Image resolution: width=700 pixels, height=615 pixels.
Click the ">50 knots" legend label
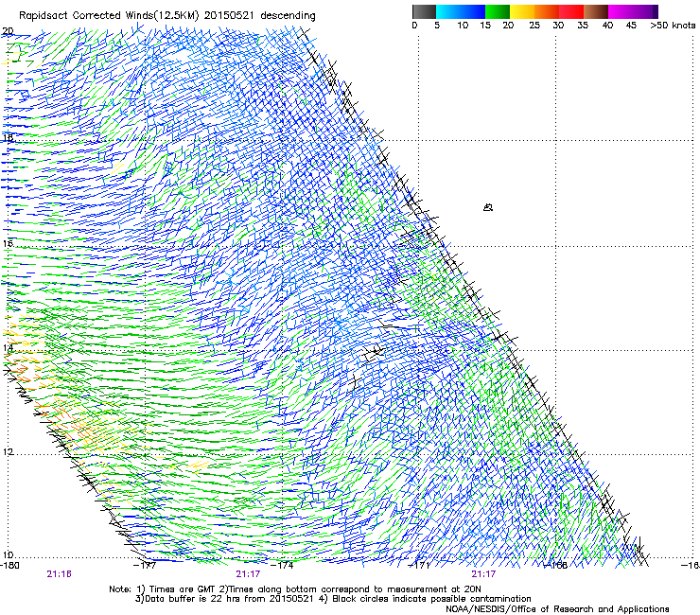pos(673,26)
